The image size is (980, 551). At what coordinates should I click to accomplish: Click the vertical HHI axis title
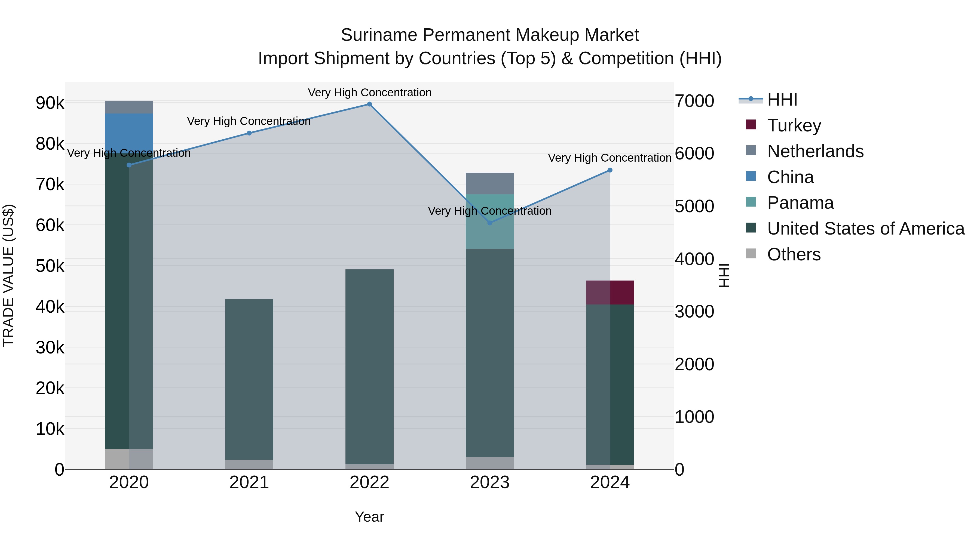point(724,275)
